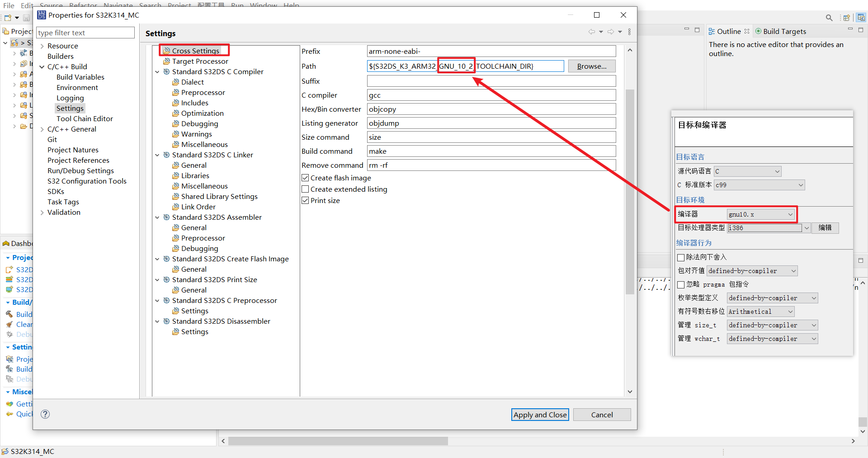Open Shared Library Settings page

pyautogui.click(x=219, y=196)
